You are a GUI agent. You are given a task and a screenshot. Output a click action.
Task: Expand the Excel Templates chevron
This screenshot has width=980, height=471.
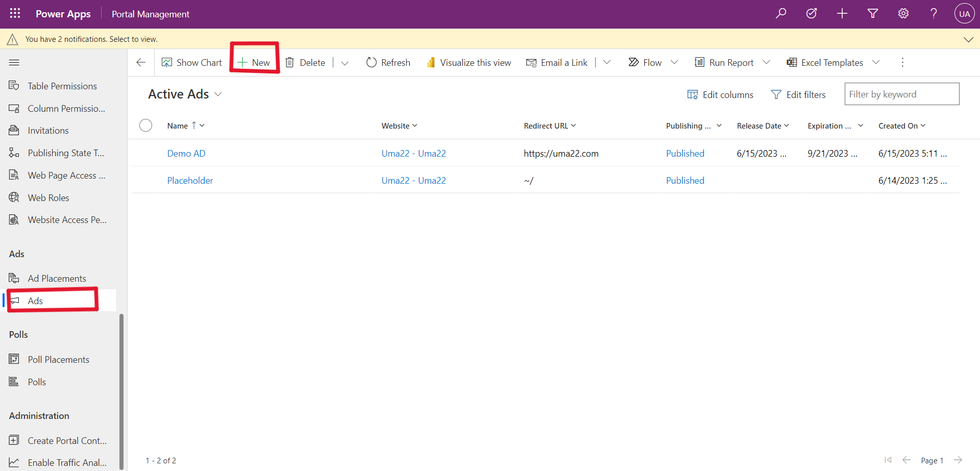(876, 62)
